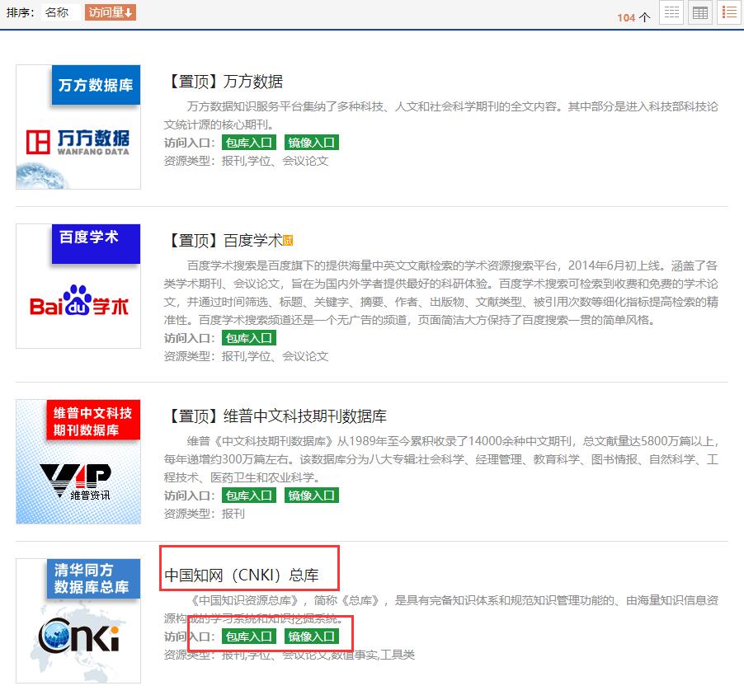Switch to table view icon

click(x=700, y=12)
